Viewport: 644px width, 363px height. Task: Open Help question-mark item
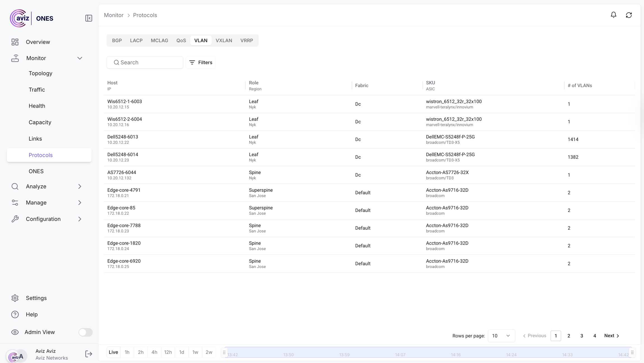[x=15, y=314]
